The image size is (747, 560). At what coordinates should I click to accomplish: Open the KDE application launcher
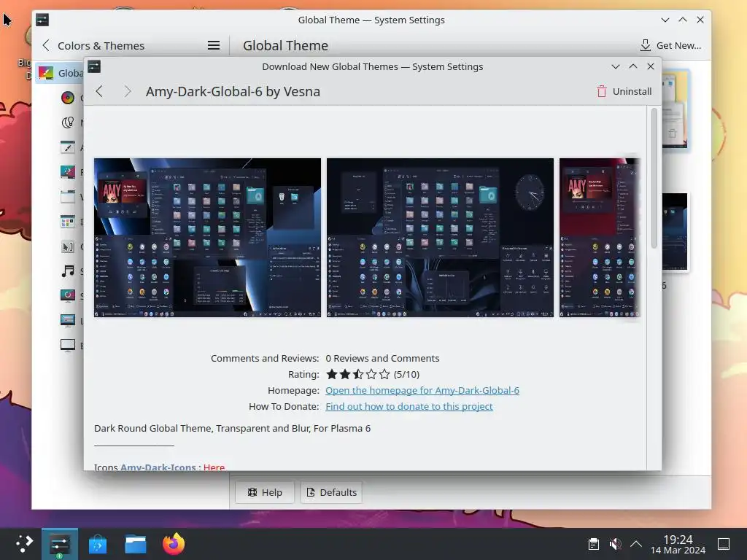(23, 544)
